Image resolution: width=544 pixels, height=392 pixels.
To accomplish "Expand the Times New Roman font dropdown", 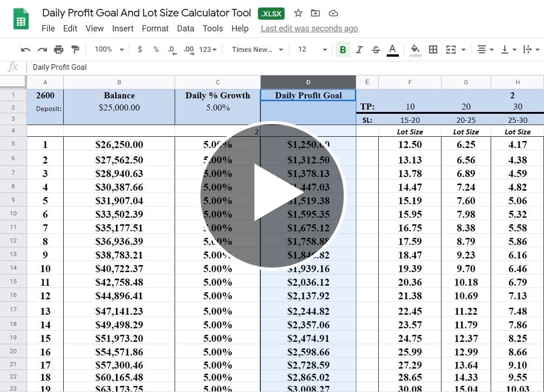I will tap(258, 50).
